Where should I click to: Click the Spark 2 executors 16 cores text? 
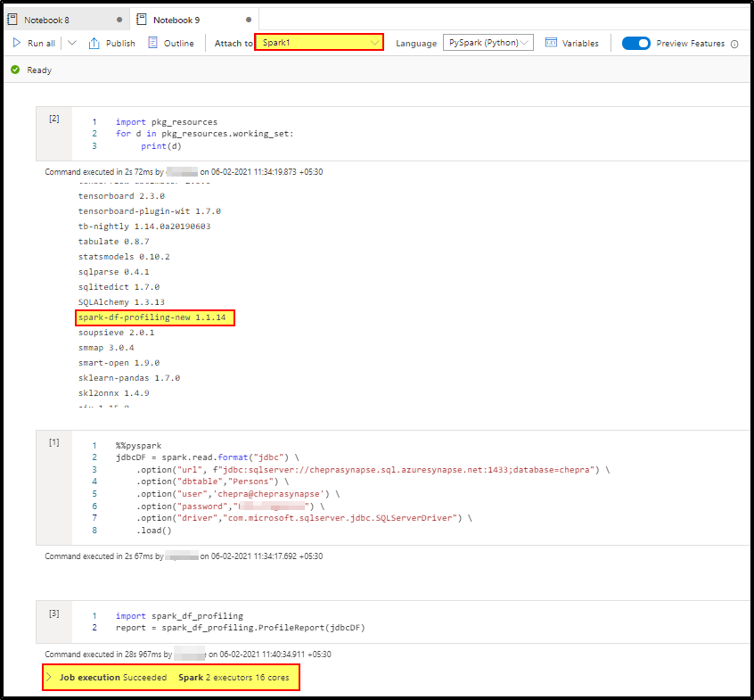[x=234, y=678]
